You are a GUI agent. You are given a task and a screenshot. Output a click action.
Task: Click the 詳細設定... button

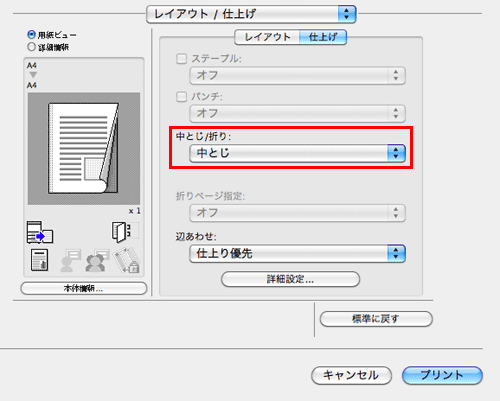pyautogui.click(x=290, y=279)
